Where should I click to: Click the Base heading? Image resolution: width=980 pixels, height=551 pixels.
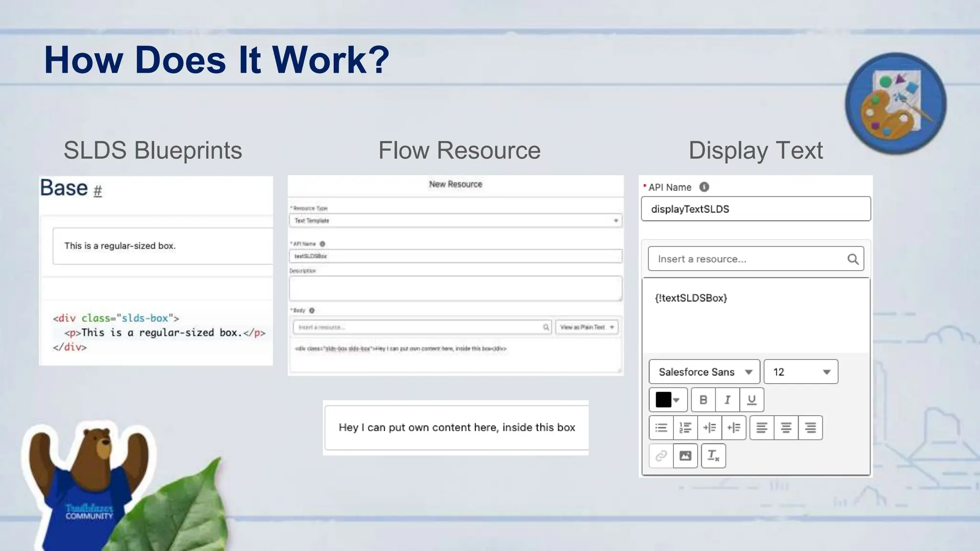tap(64, 187)
